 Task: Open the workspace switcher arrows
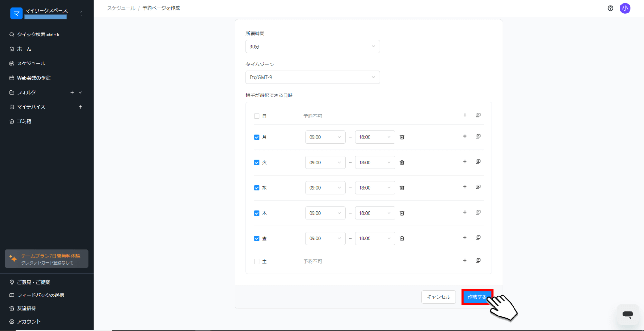point(81,14)
